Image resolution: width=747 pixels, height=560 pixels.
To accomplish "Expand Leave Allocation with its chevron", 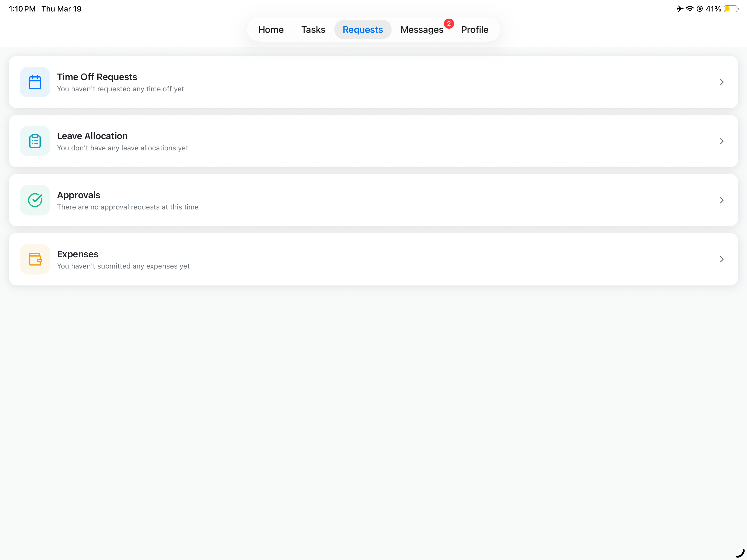I will coord(721,141).
